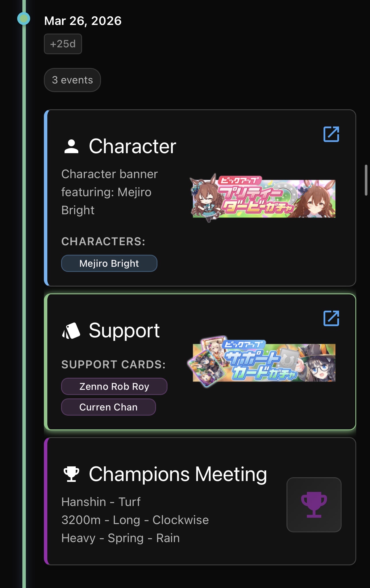Click the trophy icon beside Champions Meeting
370x588 pixels.
click(x=71, y=474)
